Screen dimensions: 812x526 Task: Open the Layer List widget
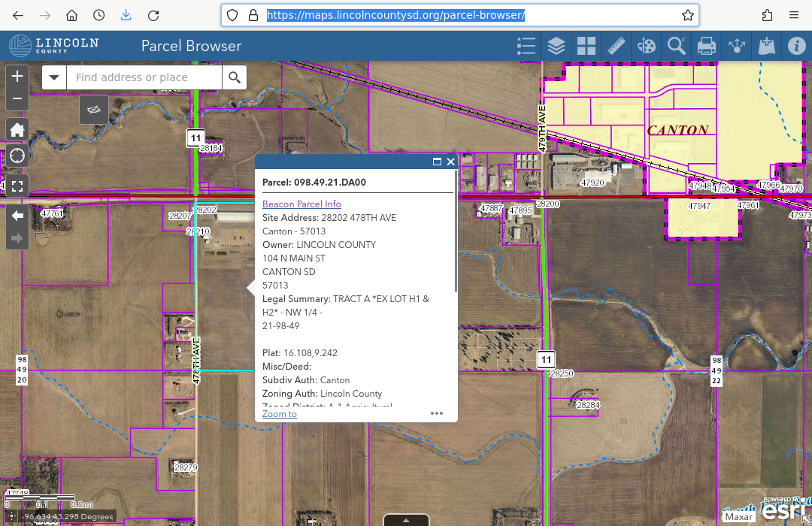pos(556,47)
